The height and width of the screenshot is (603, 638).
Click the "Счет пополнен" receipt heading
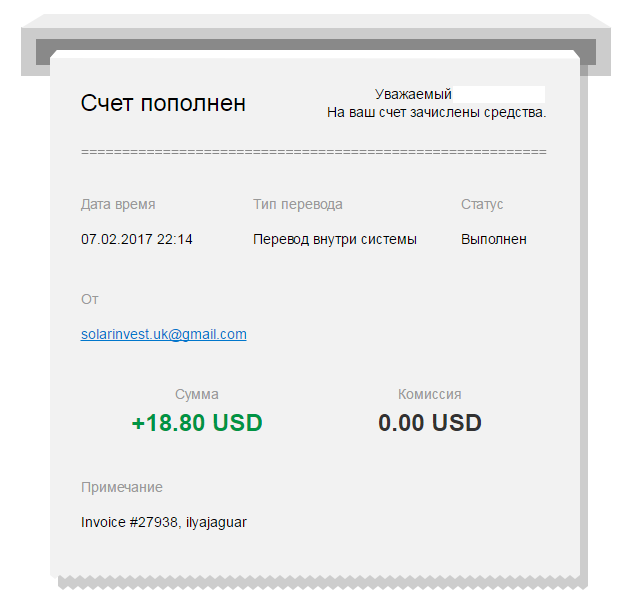click(163, 103)
